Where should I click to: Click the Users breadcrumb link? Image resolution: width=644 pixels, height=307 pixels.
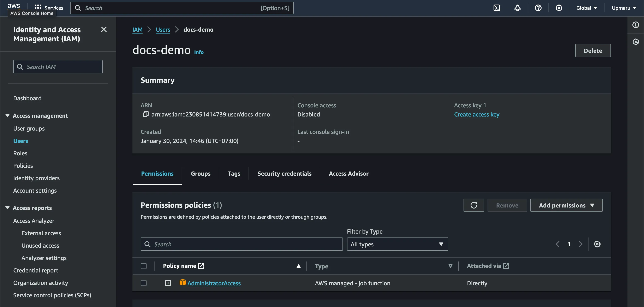[x=163, y=30]
